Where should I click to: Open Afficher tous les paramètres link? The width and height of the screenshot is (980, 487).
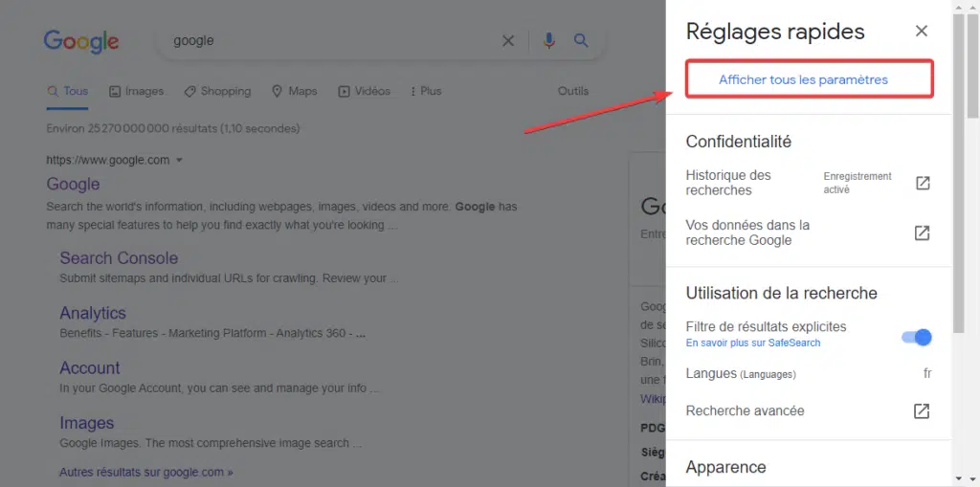[803, 80]
